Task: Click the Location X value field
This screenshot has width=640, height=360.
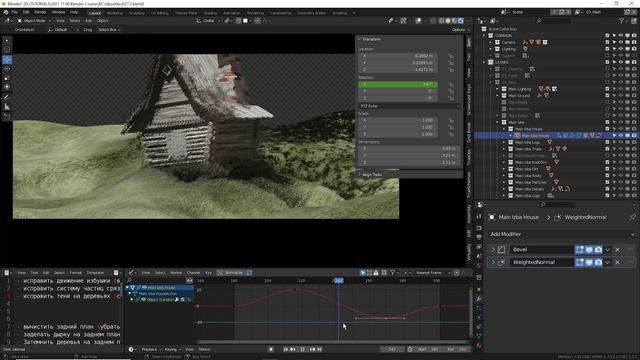Action: click(x=398, y=56)
